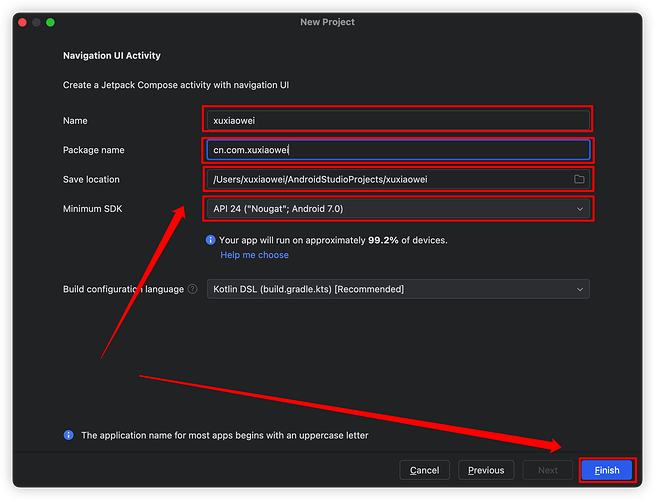
Task: Click the help question mark beside Build configuration language
Action: click(x=192, y=289)
